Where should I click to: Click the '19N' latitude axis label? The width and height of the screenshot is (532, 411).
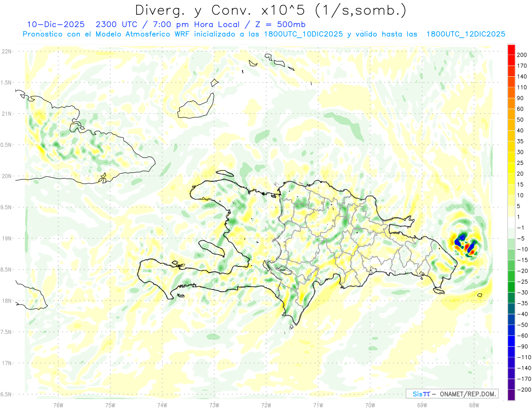pyautogui.click(x=6, y=239)
